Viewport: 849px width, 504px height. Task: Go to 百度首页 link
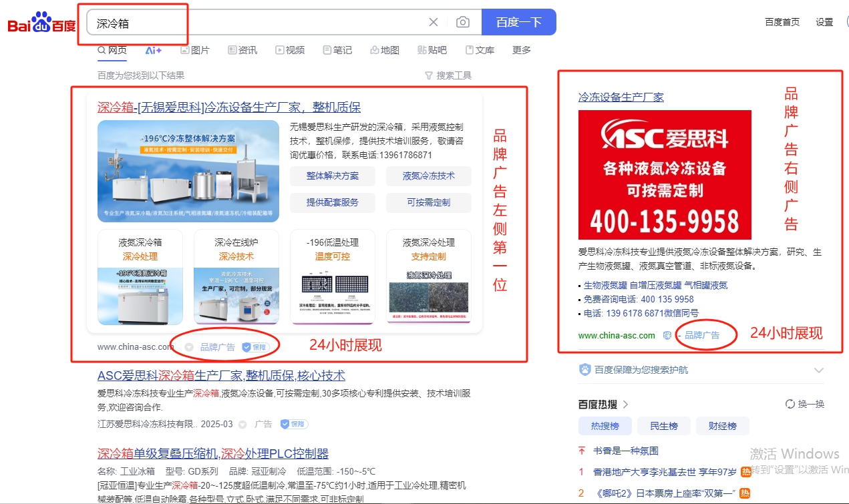pos(782,22)
